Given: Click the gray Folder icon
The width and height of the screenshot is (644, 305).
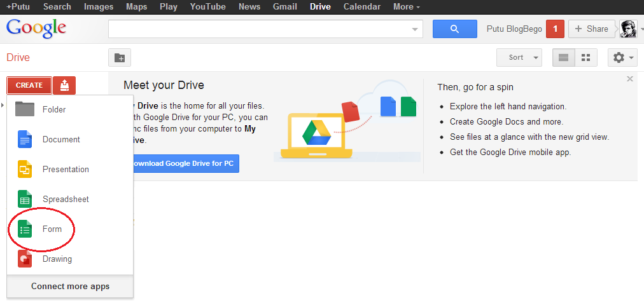Looking at the screenshot, I should click(x=25, y=109).
